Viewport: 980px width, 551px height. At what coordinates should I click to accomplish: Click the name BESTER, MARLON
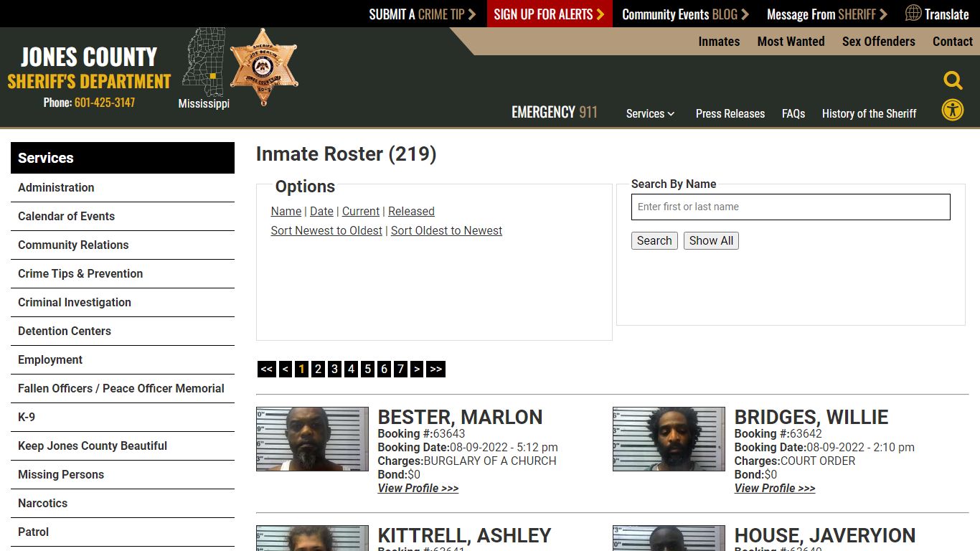(x=460, y=417)
